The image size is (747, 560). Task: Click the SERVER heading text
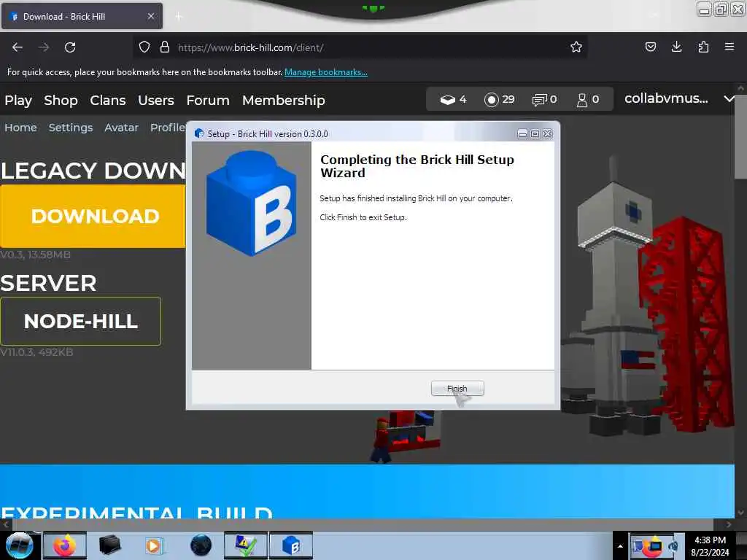coord(48,284)
